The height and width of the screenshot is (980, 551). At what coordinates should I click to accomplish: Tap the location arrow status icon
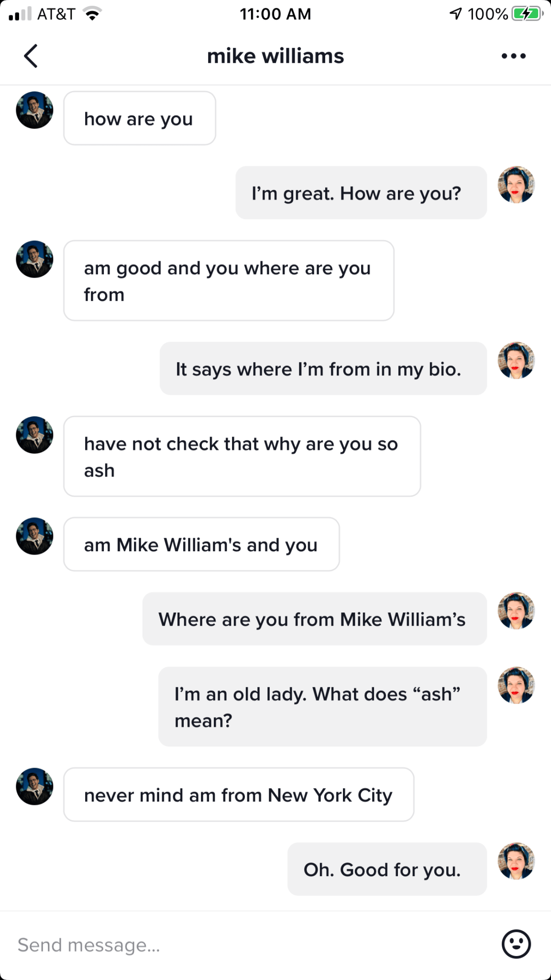pyautogui.click(x=456, y=14)
